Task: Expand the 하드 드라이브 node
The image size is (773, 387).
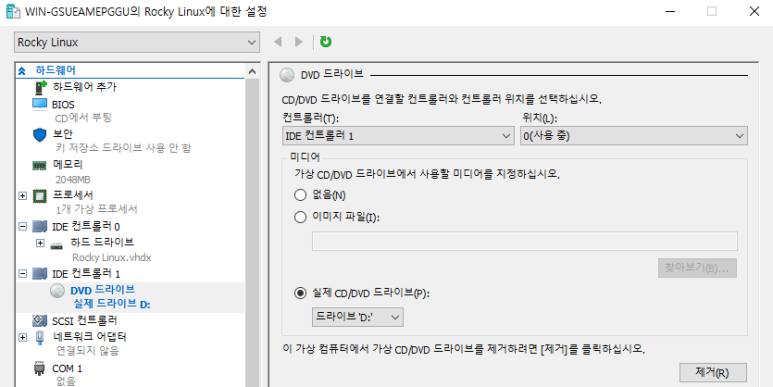Action: point(40,243)
